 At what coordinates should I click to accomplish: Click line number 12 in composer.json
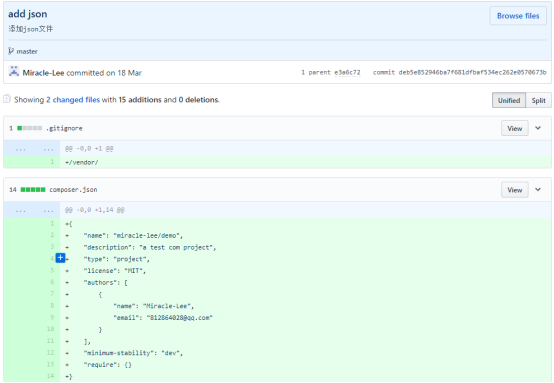[x=51, y=353]
